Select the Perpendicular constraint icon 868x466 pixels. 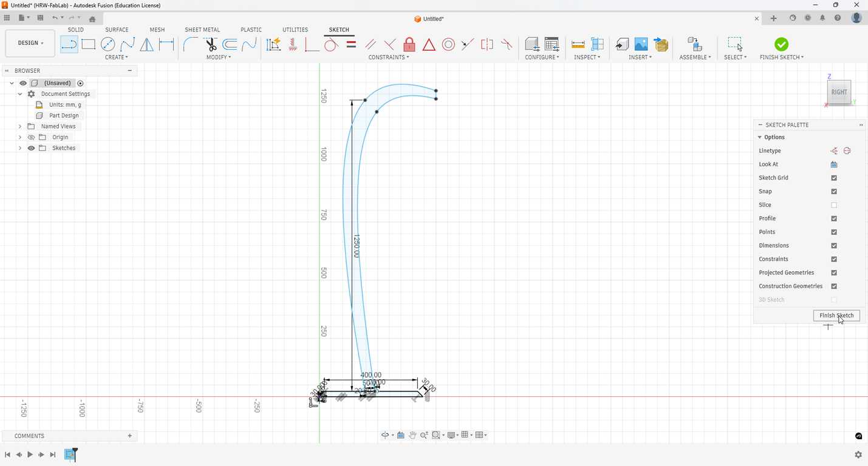[390, 44]
